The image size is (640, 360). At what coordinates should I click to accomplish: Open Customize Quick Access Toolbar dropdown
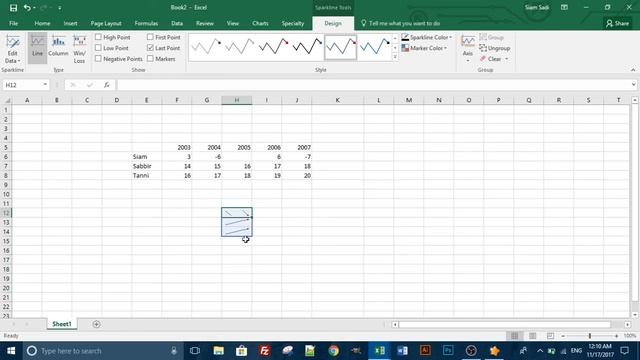point(60,8)
